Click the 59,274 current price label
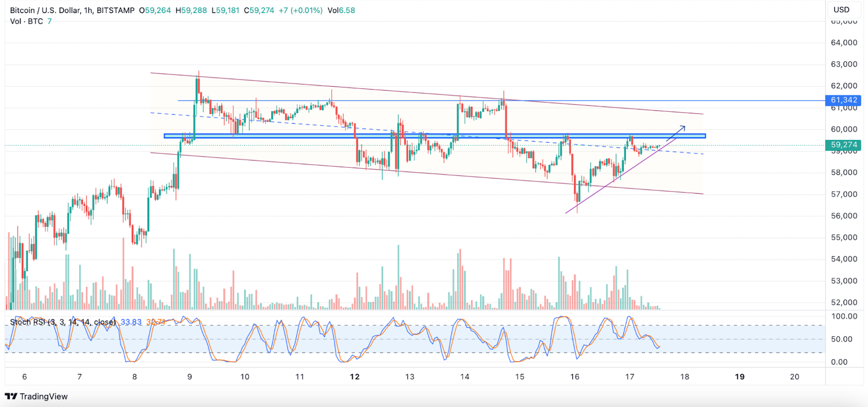 click(844, 145)
